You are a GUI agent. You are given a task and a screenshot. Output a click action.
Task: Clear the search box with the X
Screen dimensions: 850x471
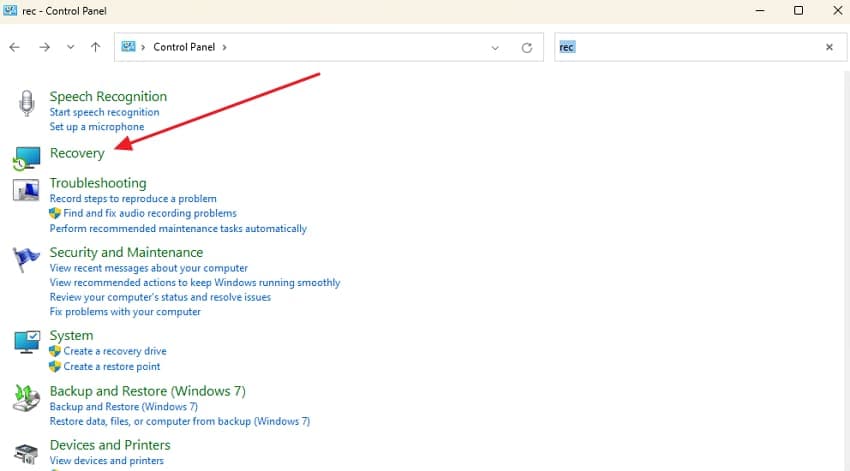[x=829, y=47]
